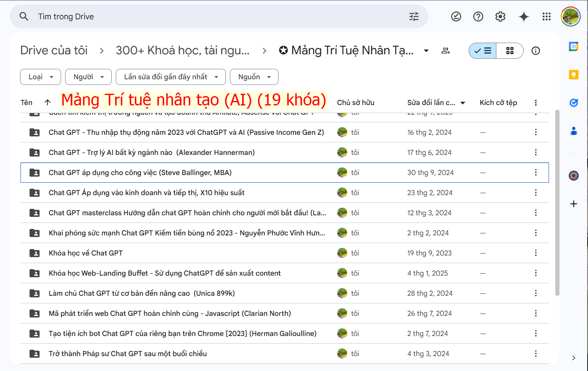Open the Nguồn filter dropdown
The width and height of the screenshot is (588, 371).
click(254, 77)
